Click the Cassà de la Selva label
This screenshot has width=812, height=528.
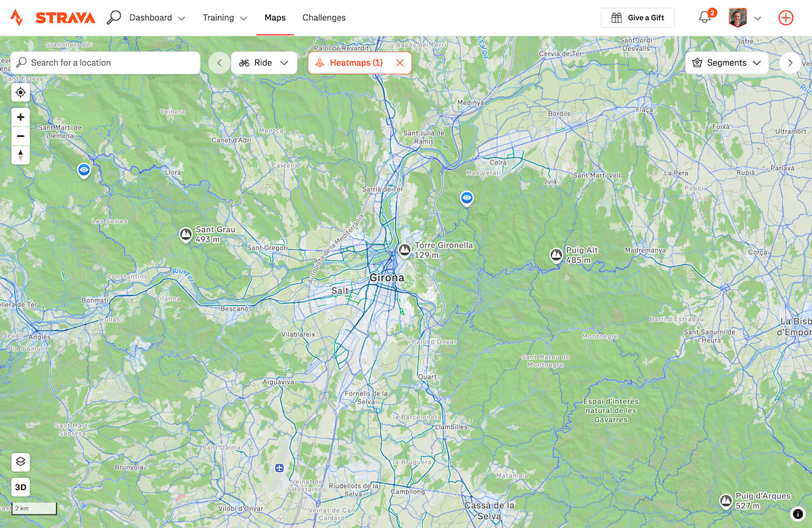coord(490,510)
